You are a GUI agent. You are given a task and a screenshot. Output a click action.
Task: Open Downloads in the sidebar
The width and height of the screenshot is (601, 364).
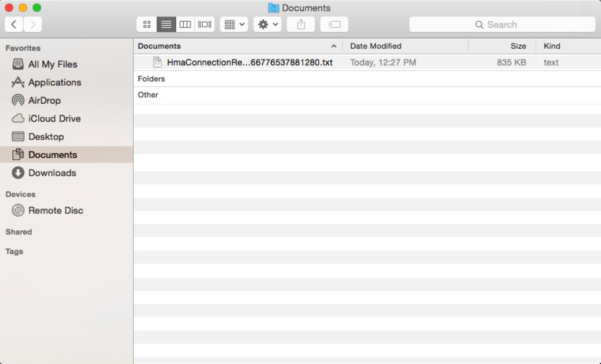(67, 173)
